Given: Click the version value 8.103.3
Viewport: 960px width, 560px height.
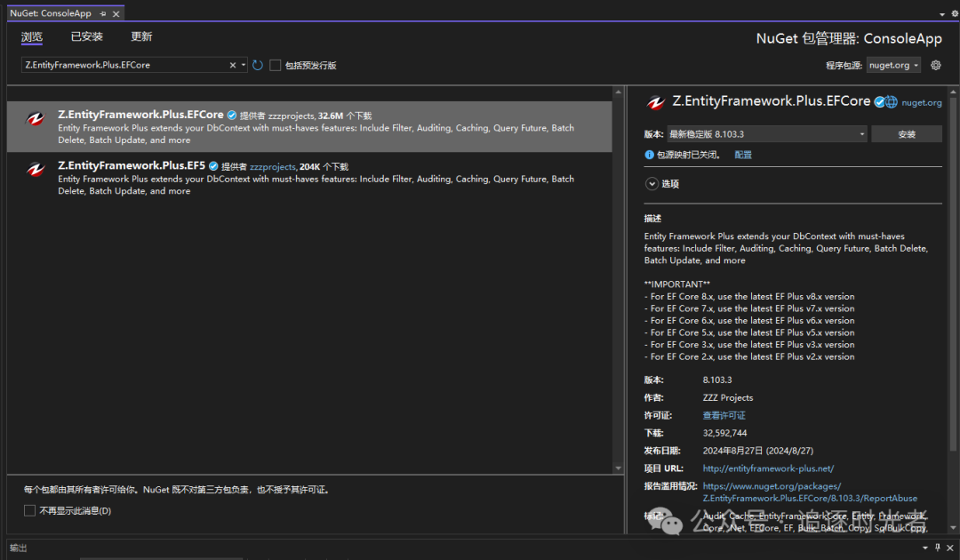Looking at the screenshot, I should pyautogui.click(x=717, y=380).
